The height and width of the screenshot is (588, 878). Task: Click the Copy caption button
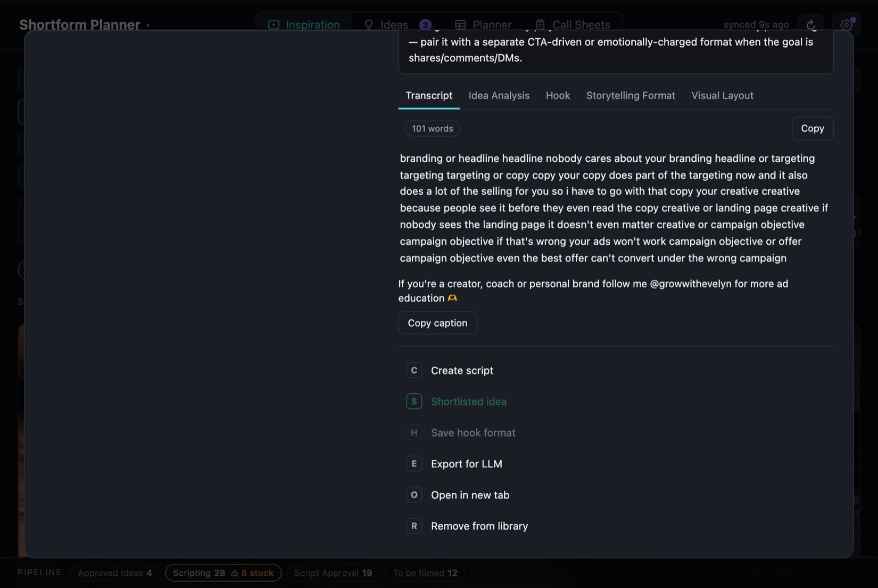(437, 323)
